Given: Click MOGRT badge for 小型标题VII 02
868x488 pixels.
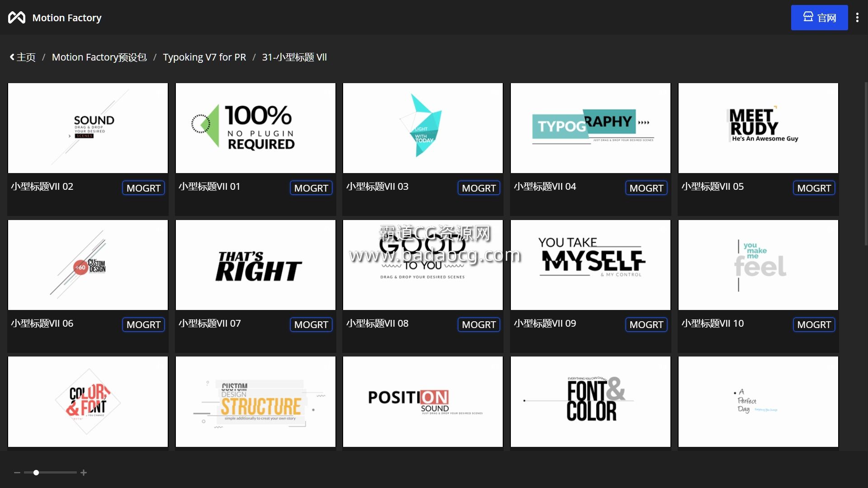Looking at the screenshot, I should 143,188.
